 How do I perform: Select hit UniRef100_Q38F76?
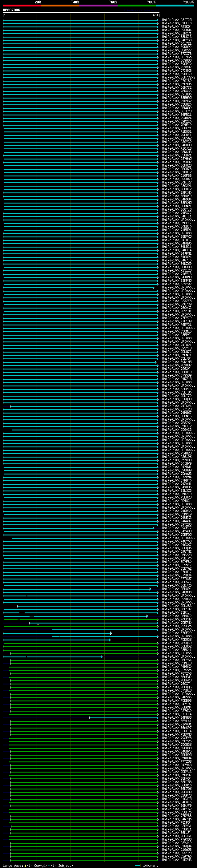click(177, 812)
